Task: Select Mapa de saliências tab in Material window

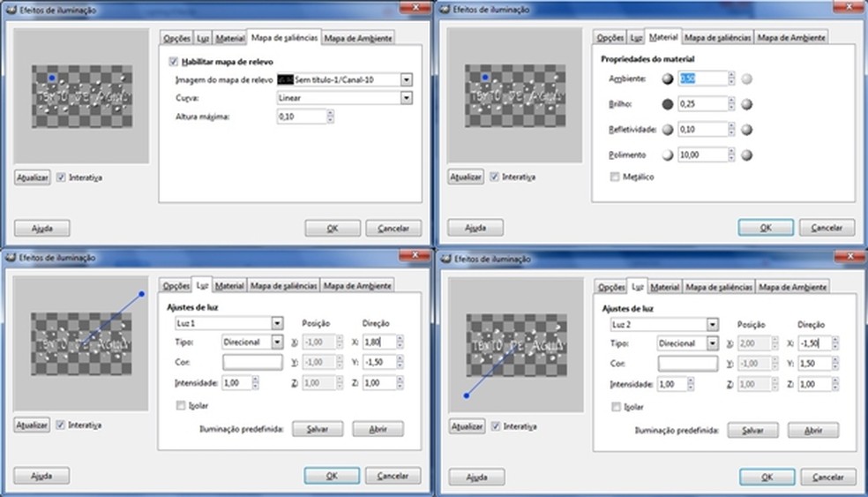Action: pos(717,38)
